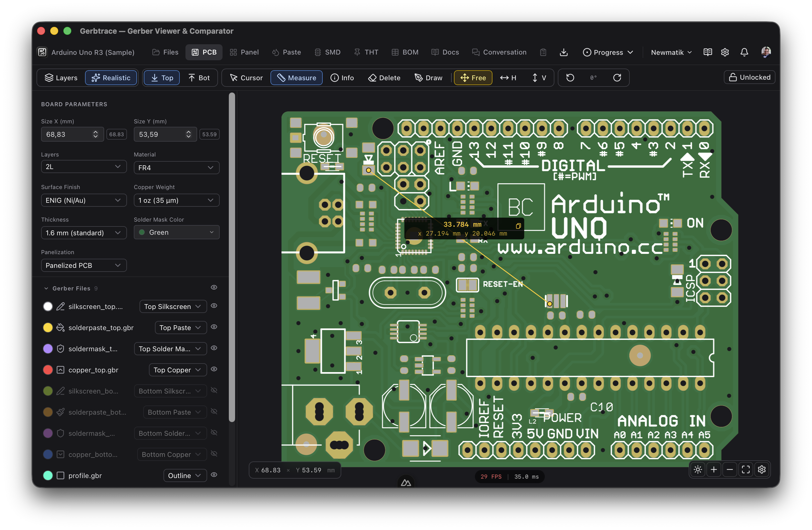Click the outline square icon of profile.gbr
Image resolution: width=812 pixels, height=530 pixels.
(60, 476)
